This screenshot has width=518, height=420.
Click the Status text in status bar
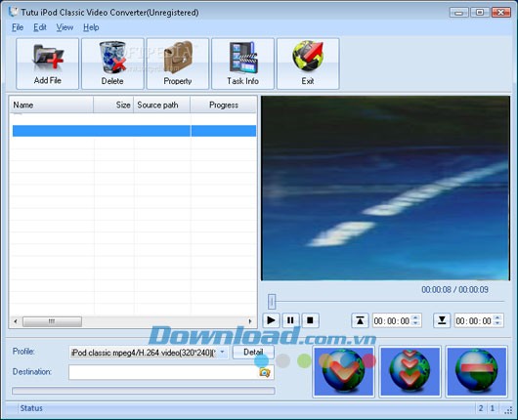[31, 408]
